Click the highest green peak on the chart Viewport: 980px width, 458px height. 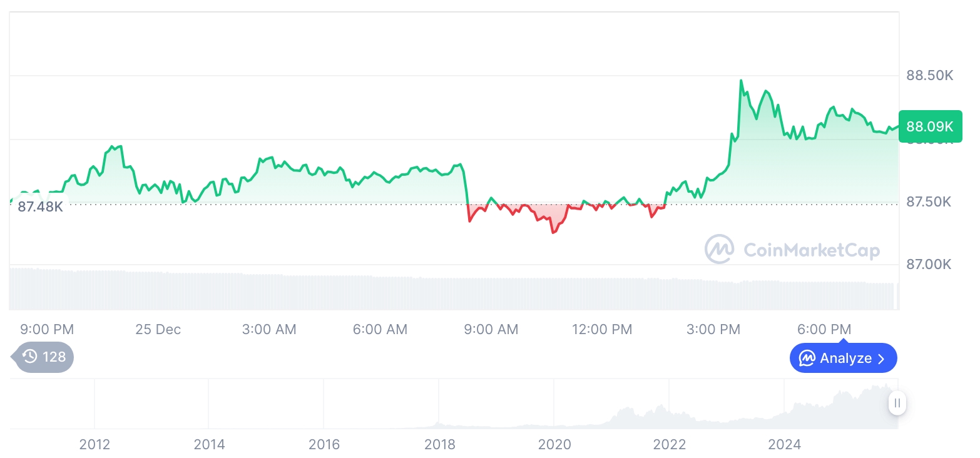click(741, 81)
